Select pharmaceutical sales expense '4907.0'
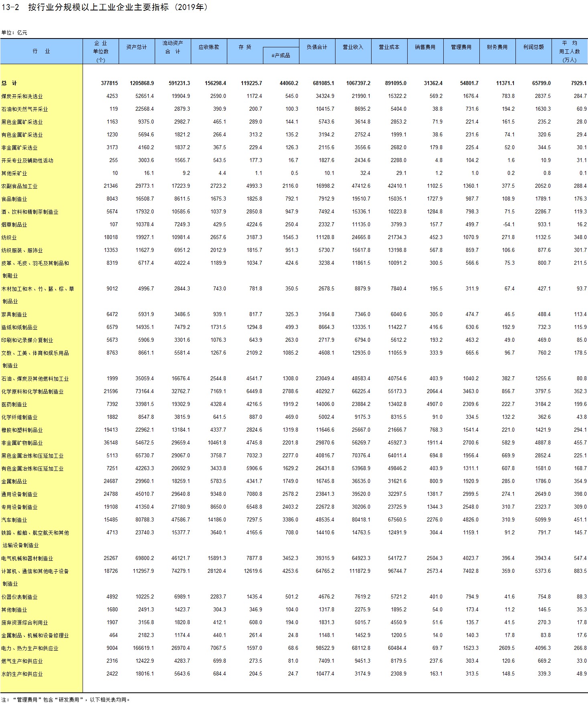Screen dimensions: 588x706 click(x=434, y=404)
